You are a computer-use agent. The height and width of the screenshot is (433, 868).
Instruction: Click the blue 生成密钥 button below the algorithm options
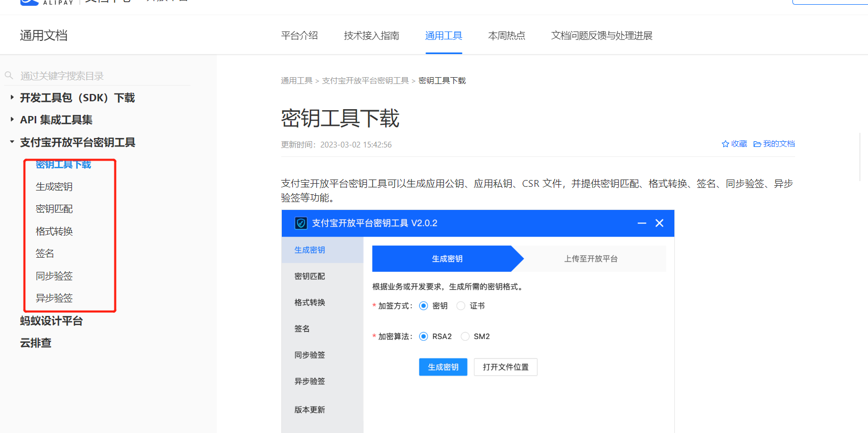[443, 367]
